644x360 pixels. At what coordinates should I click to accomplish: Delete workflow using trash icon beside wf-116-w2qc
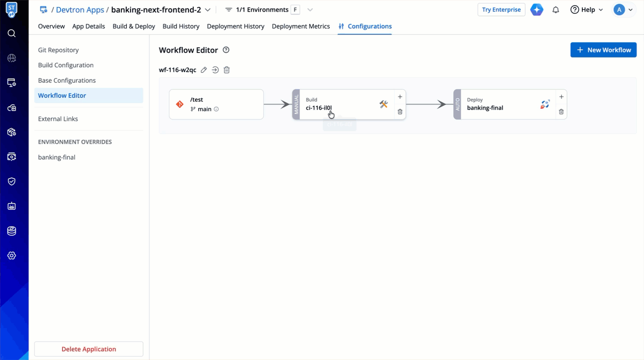tap(227, 70)
